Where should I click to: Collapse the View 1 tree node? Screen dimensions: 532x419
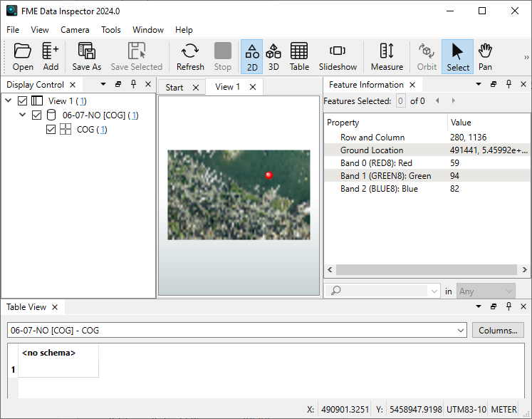click(8, 101)
